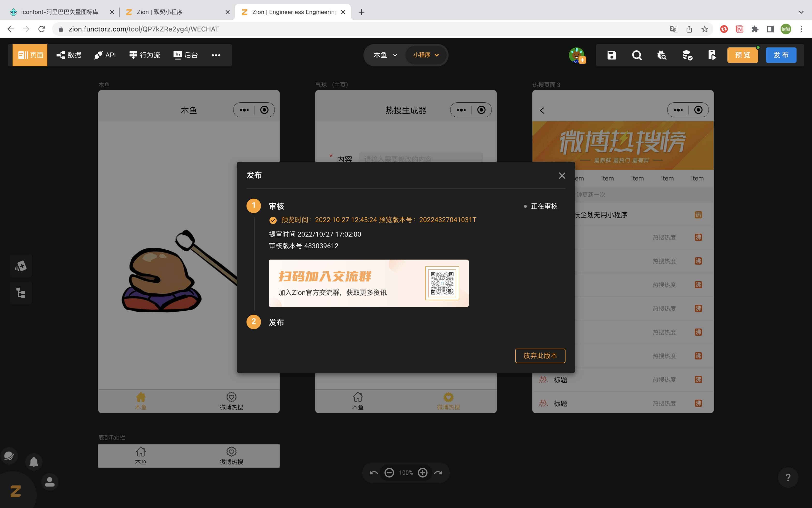Select step 2 发布 in the dialog
Viewport: 812px width, 508px height.
coord(276,322)
